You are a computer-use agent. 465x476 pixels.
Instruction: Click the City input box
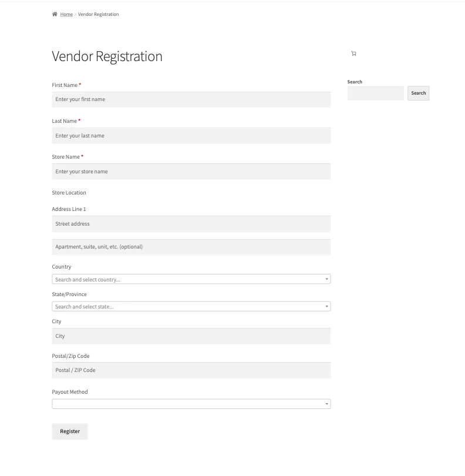click(191, 336)
